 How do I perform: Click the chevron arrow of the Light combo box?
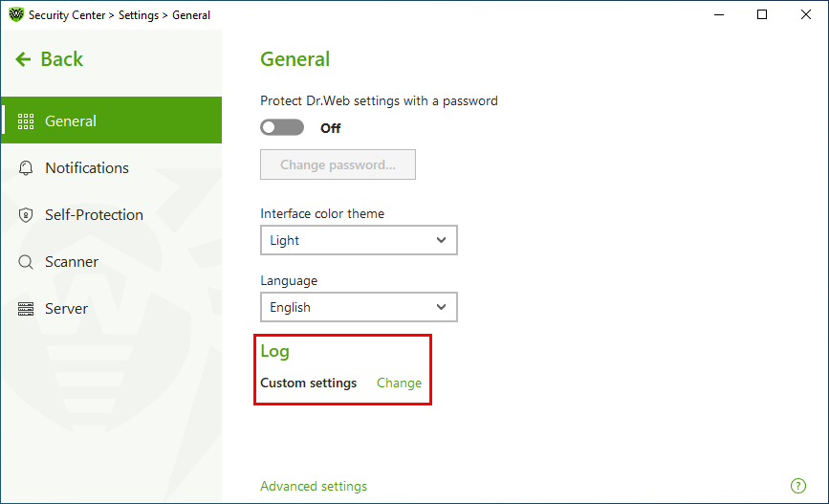(x=441, y=240)
